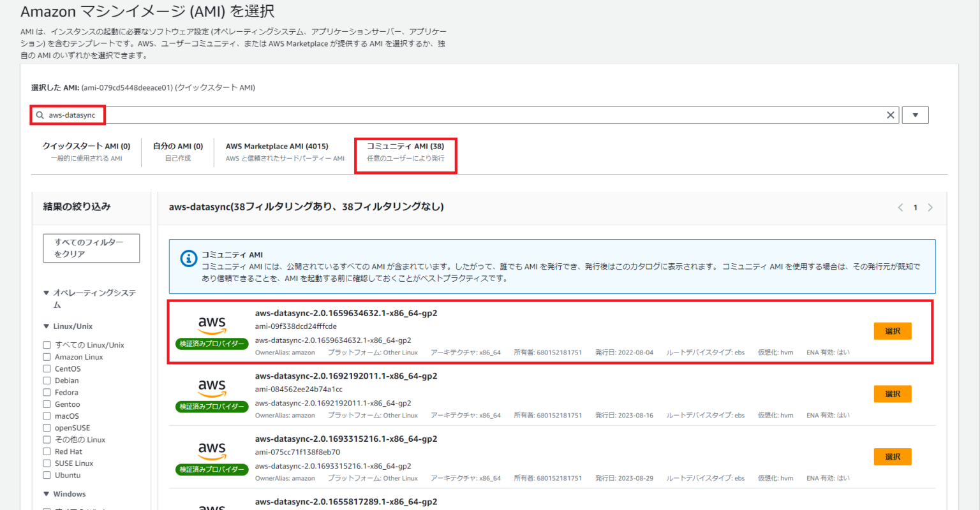
Task: Click the 検証済みプロバイダー badge on the third AMI
Action: tap(210, 470)
